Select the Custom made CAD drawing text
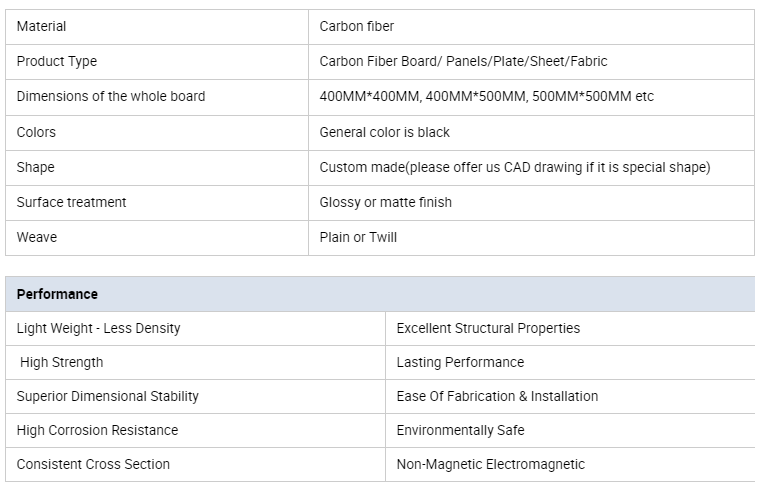Screen dimensions: 764x493 tap(515, 167)
